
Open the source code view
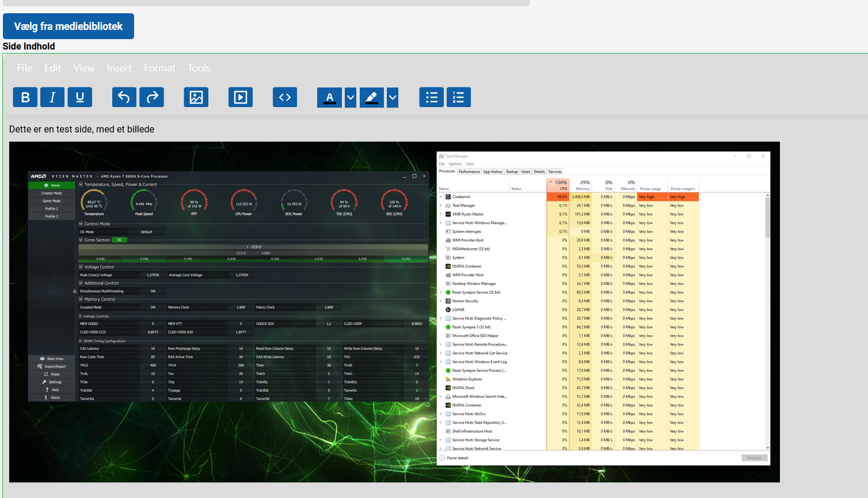(x=285, y=97)
